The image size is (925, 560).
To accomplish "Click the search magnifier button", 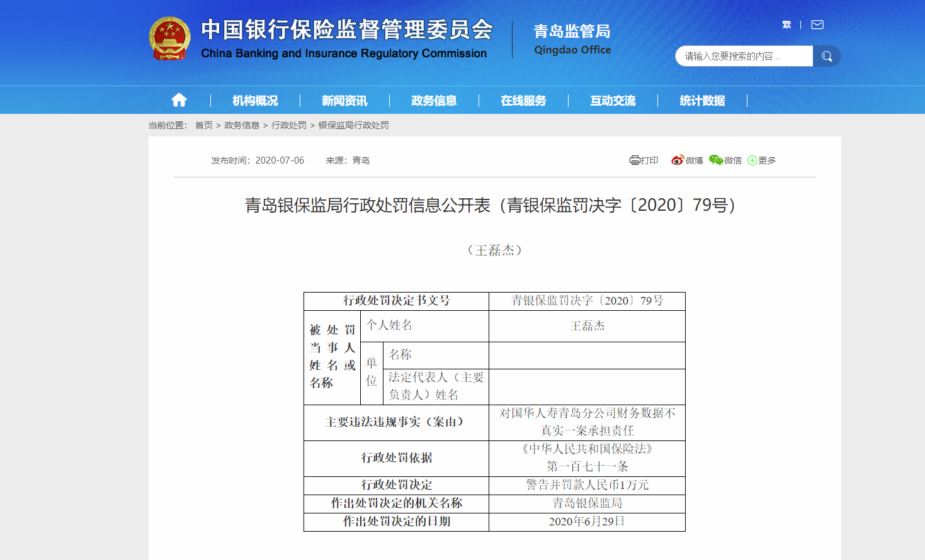I will (x=827, y=56).
